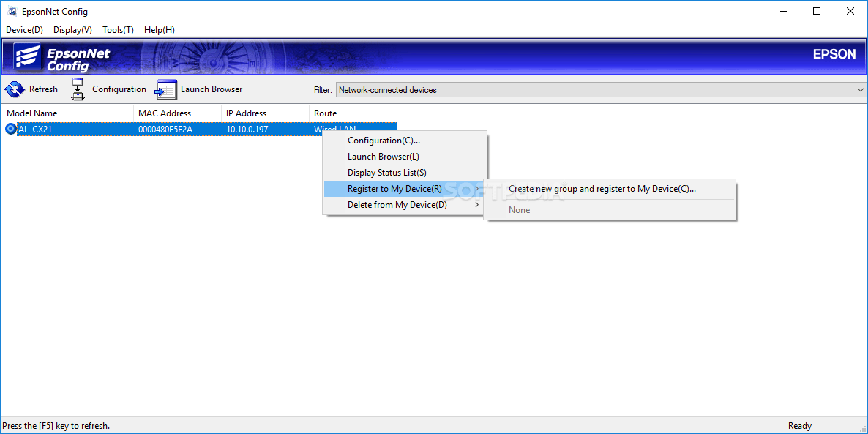The image size is (868, 434).
Task: Click the MAC address 0000480F5E2A cell
Action: point(165,129)
